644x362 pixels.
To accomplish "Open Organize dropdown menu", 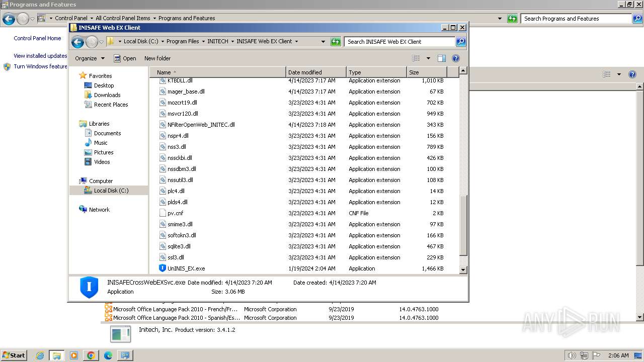I will (x=90, y=58).
